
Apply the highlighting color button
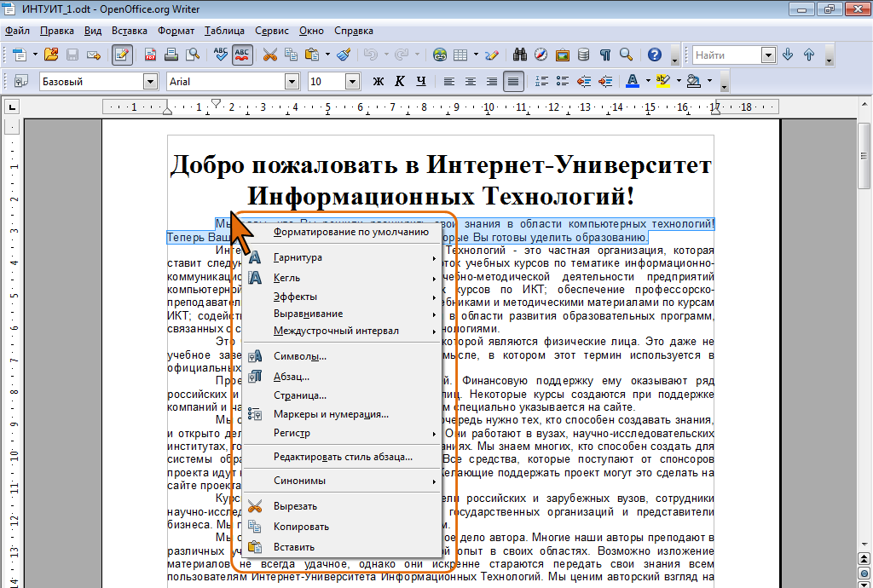[x=663, y=81]
